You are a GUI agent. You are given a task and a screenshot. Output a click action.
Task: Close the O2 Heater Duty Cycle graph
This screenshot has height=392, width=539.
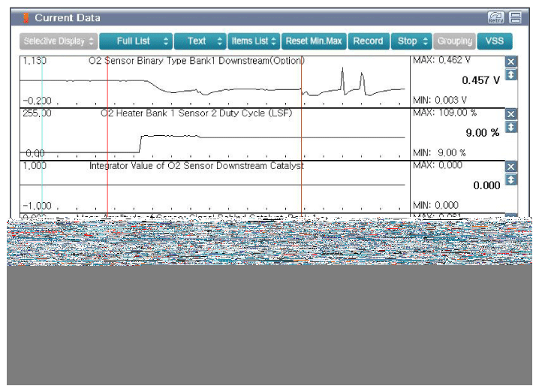tap(511, 114)
